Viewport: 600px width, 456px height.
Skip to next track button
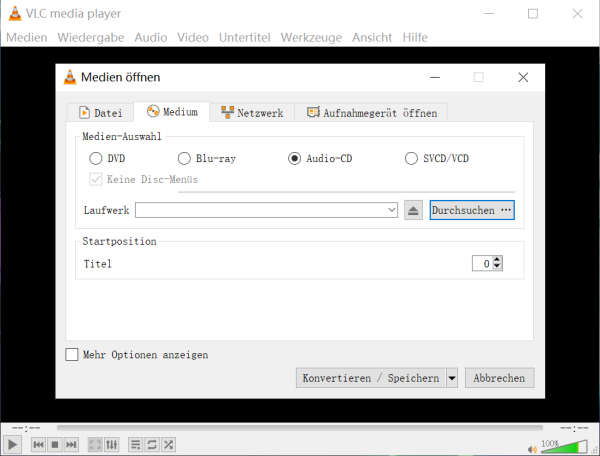tap(71, 445)
